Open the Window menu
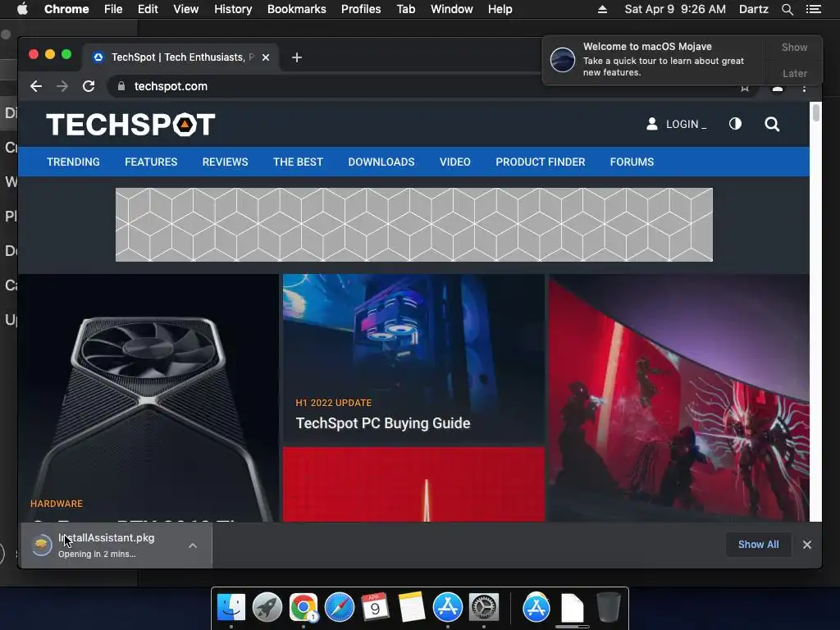The image size is (840, 630). pos(452,9)
